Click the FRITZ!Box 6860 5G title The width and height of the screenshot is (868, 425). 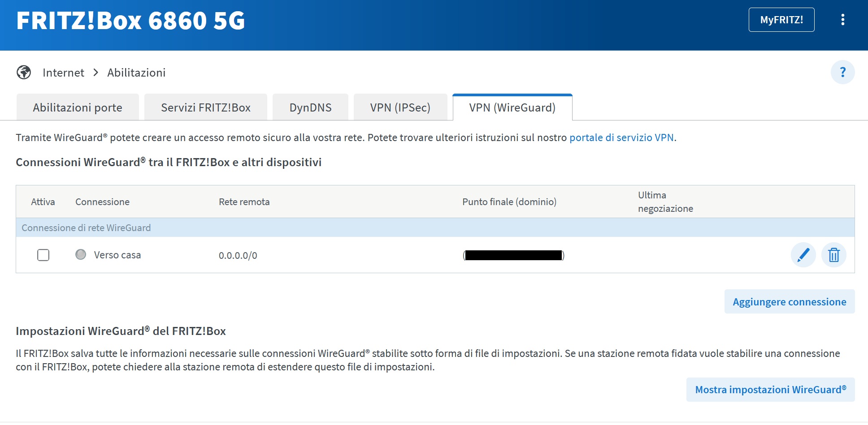pyautogui.click(x=130, y=21)
